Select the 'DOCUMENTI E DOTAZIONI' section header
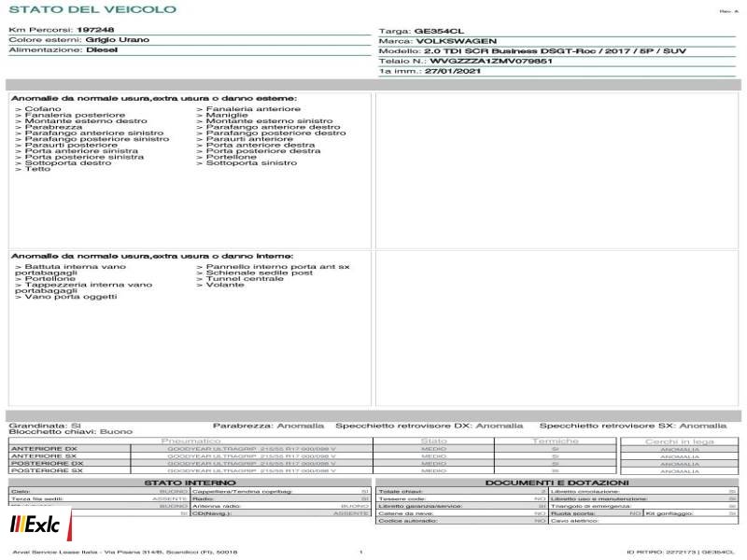747x560 pixels. point(557,483)
